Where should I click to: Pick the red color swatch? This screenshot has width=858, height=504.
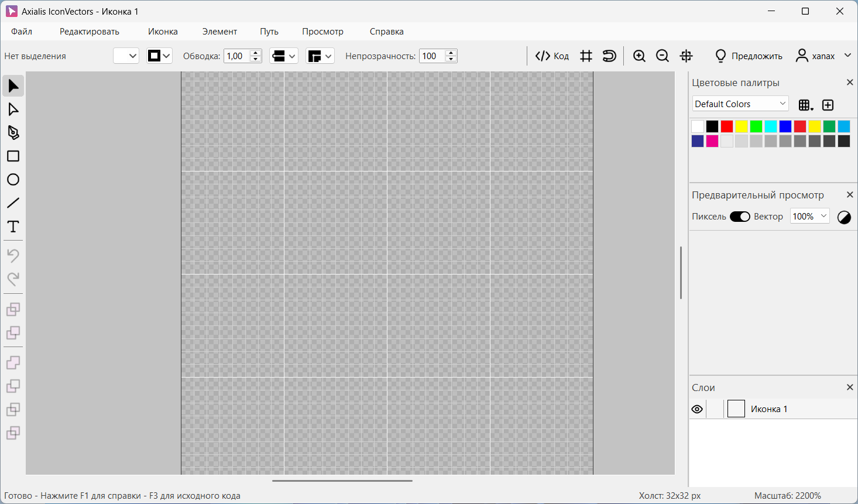(727, 126)
